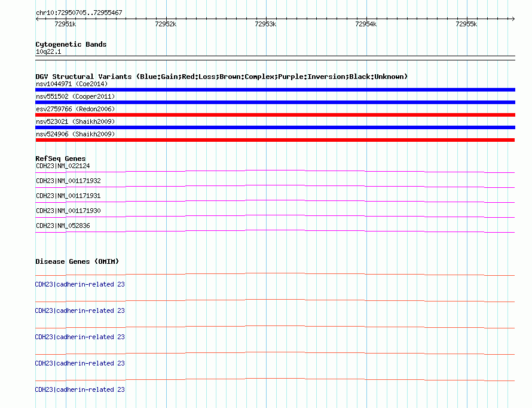532x408 pixels.
Task: Select the RefSeq Genes track title
Action: click(x=60, y=159)
